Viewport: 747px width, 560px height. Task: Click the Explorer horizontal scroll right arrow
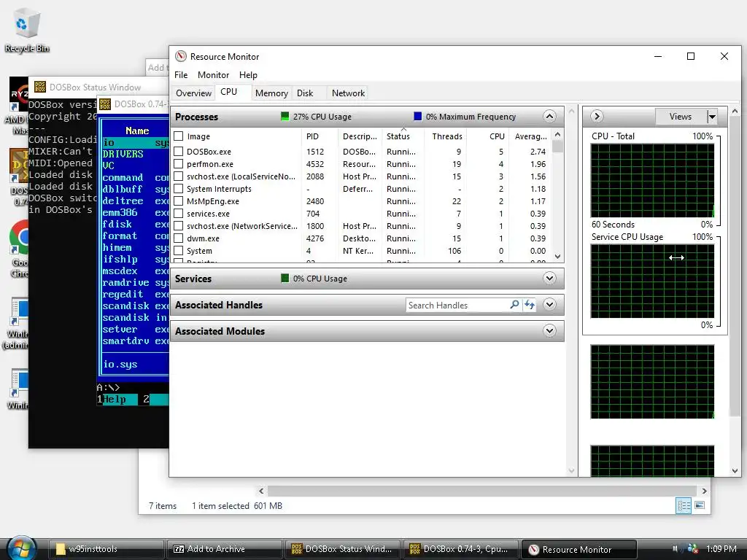(704, 491)
